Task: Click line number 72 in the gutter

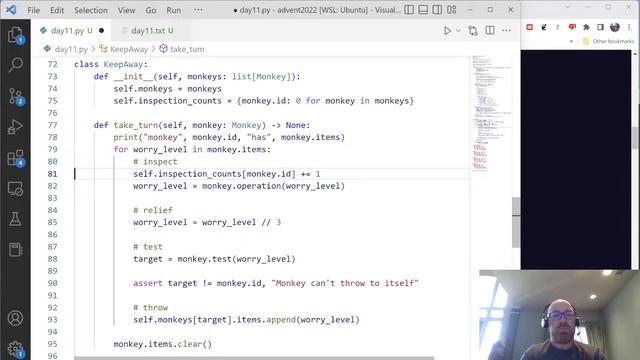Action: coord(52,64)
